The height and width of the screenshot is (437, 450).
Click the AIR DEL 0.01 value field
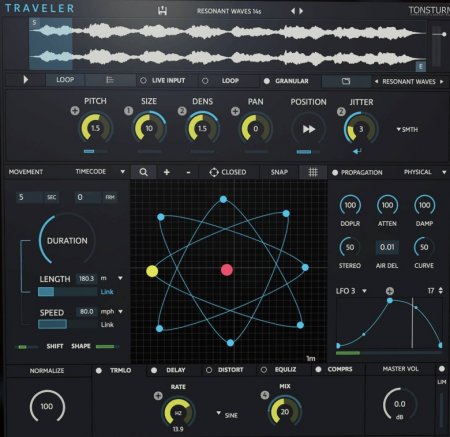[x=387, y=247]
